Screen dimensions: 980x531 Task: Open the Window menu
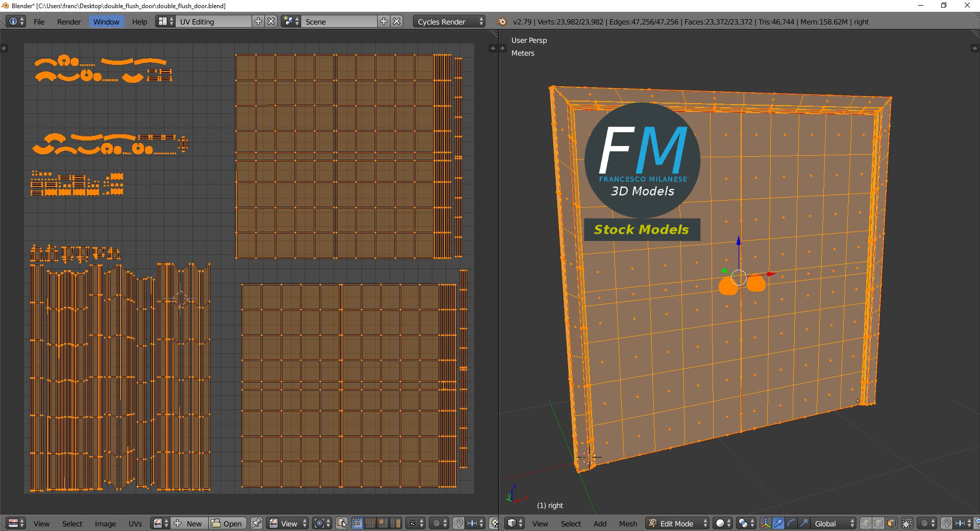pyautogui.click(x=106, y=21)
